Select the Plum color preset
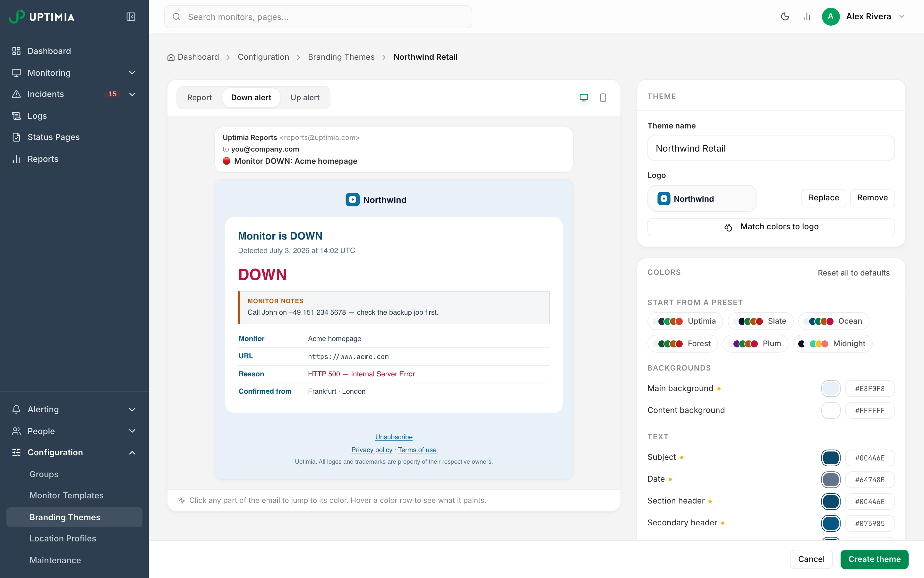The width and height of the screenshot is (924, 578). (x=755, y=343)
